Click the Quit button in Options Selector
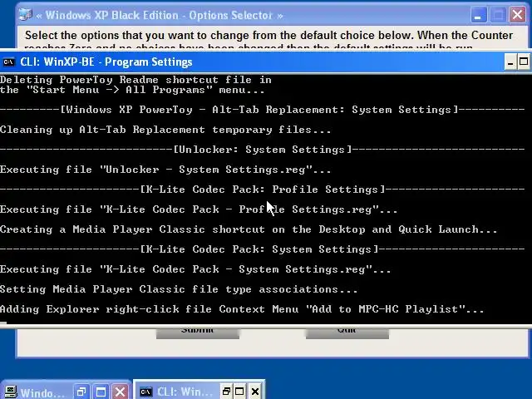Viewport: 532px width, 399px height. point(347,332)
